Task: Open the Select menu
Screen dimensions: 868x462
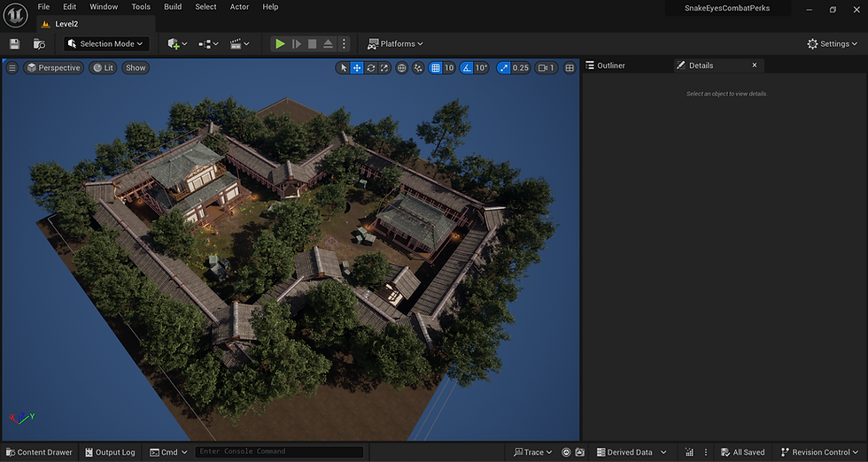Action: [205, 7]
